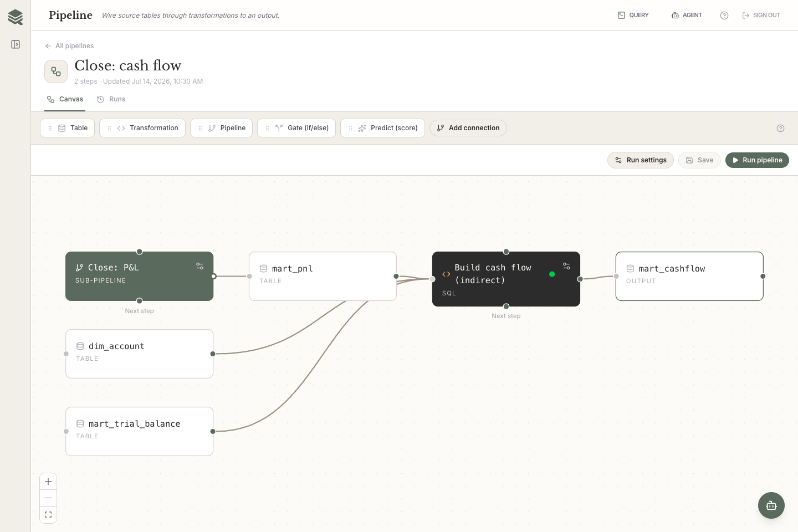Screen dimensions: 798x532
Task: Open the Query console
Action: pyautogui.click(x=633, y=15)
